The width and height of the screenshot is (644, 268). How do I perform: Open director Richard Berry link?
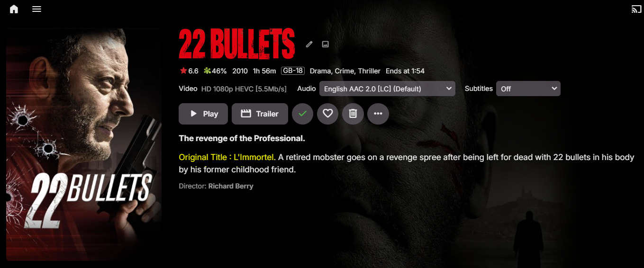click(231, 186)
